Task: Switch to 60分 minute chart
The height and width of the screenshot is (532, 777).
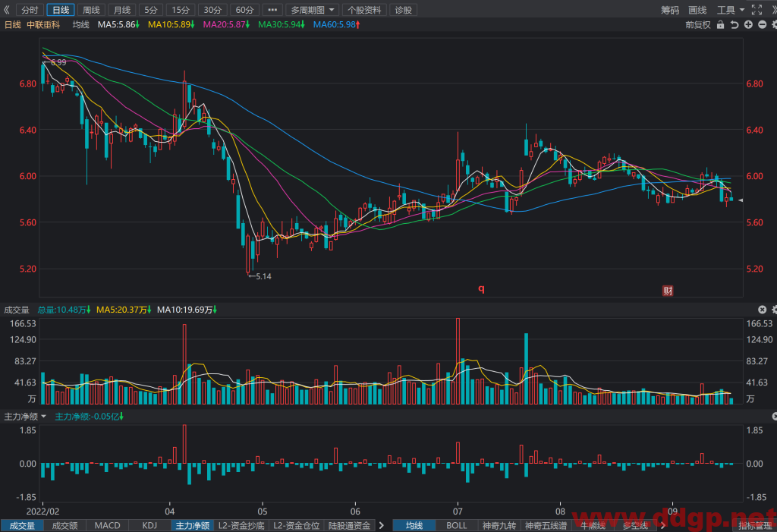Action: click(244, 10)
